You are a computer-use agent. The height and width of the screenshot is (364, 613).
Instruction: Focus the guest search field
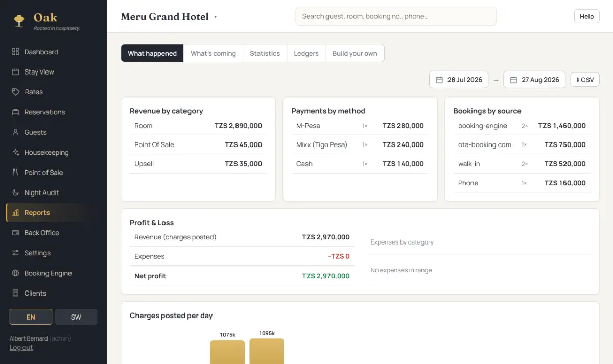click(x=396, y=16)
